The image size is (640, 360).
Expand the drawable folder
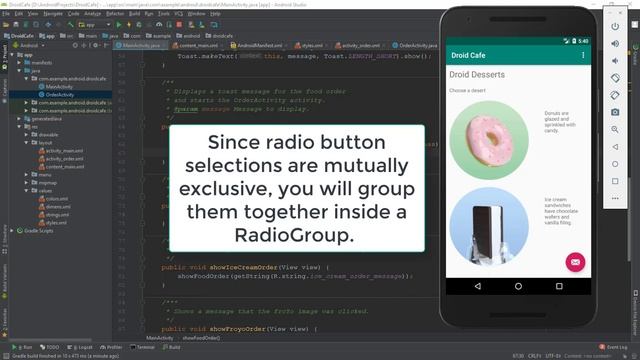(x=27, y=135)
